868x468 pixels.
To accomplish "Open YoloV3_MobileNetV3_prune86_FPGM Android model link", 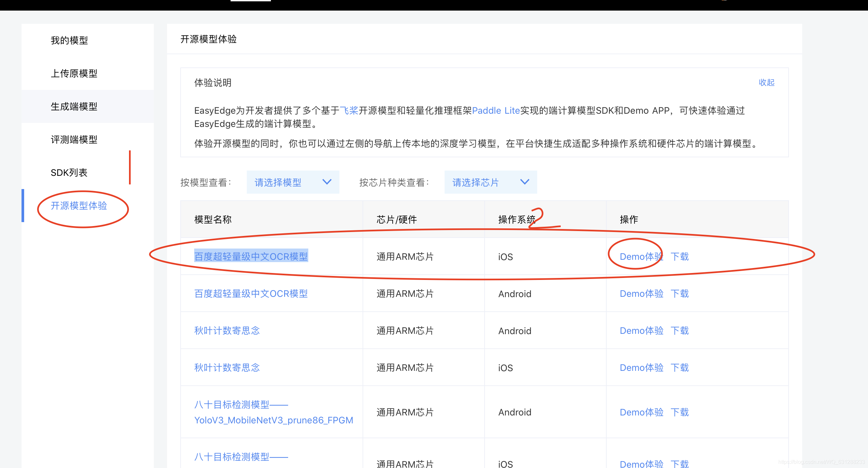I will (273, 420).
